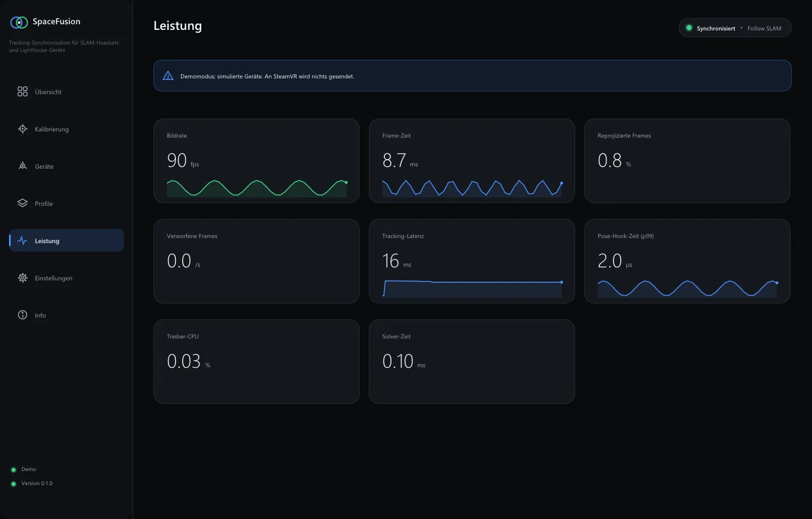Click the Kalibrierung crosshair icon
Image resolution: width=812 pixels, height=519 pixels.
pos(23,129)
